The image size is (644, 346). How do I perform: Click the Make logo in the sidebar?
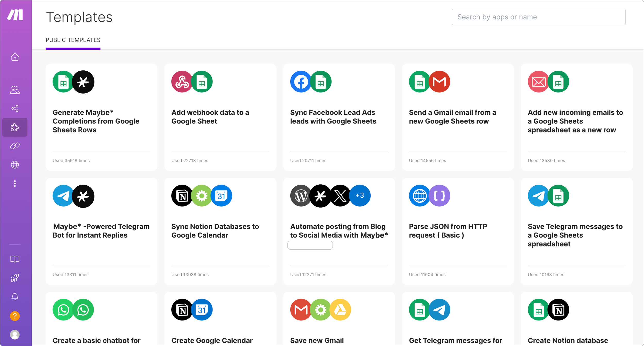15,15
